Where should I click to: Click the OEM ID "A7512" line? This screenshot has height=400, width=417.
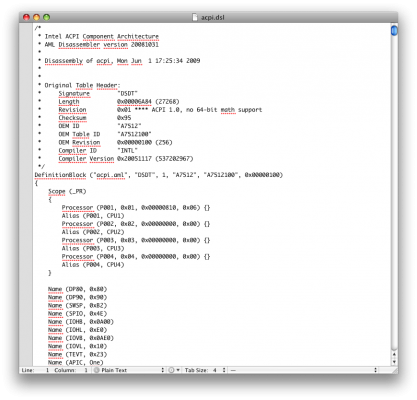coord(100,126)
